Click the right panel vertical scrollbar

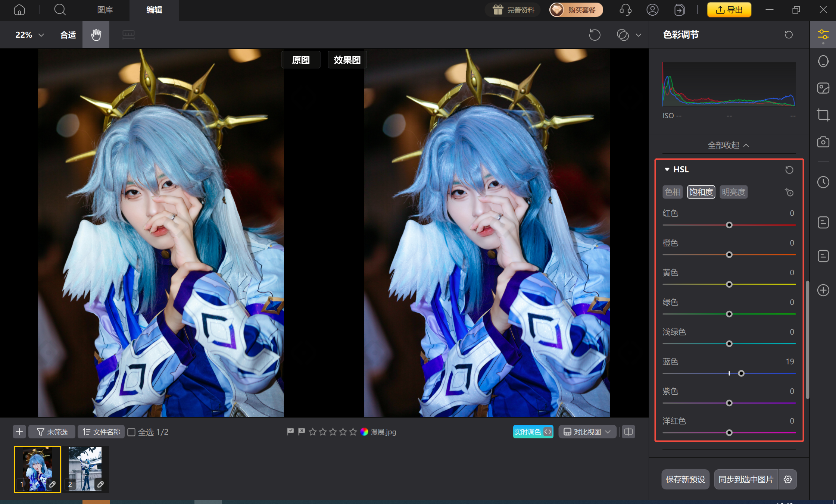807,339
